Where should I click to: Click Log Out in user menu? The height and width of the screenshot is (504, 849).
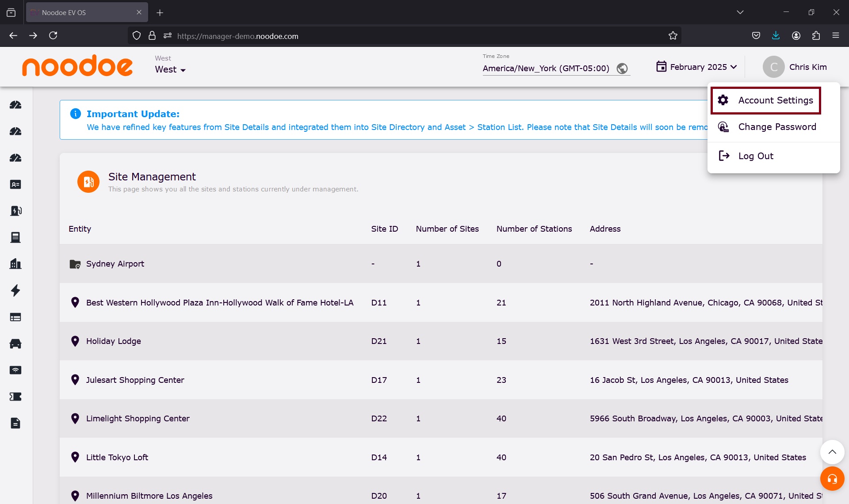pos(755,156)
